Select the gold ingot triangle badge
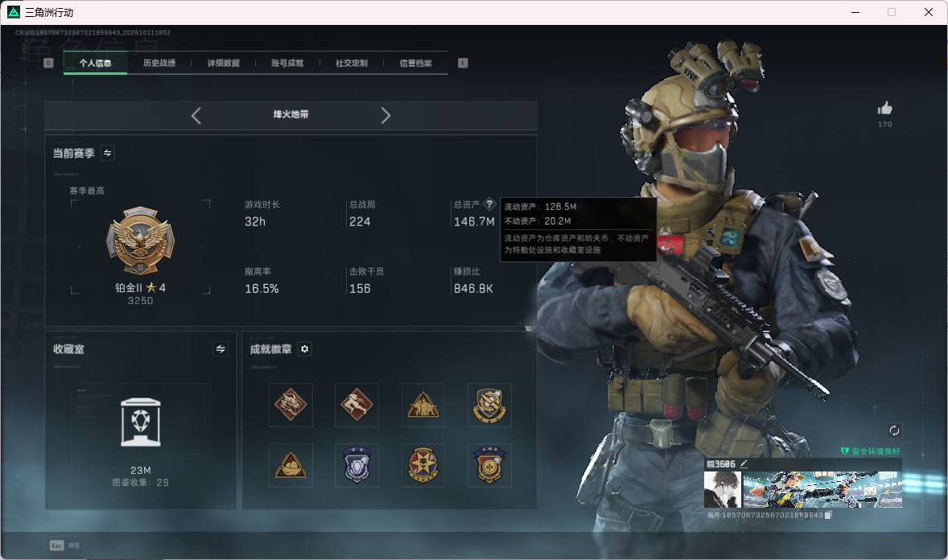948x560 pixels. point(291,465)
